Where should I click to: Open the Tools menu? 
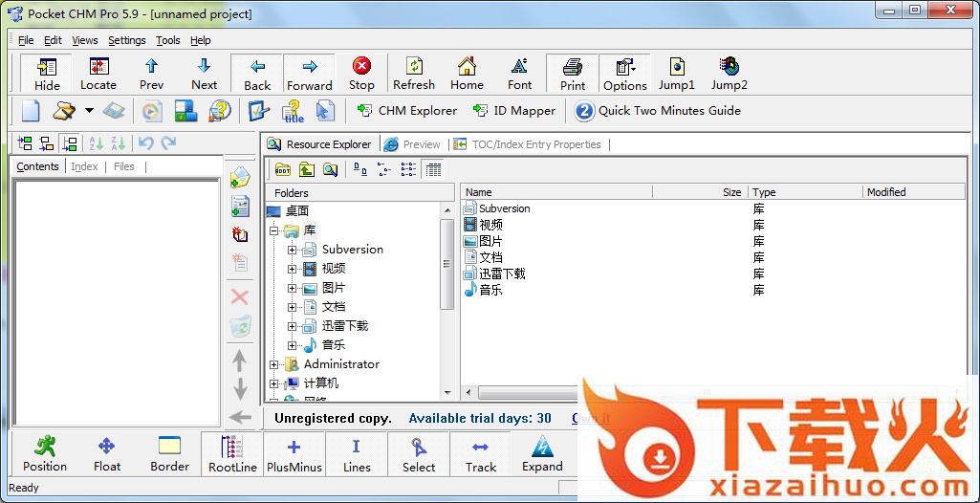point(168,40)
